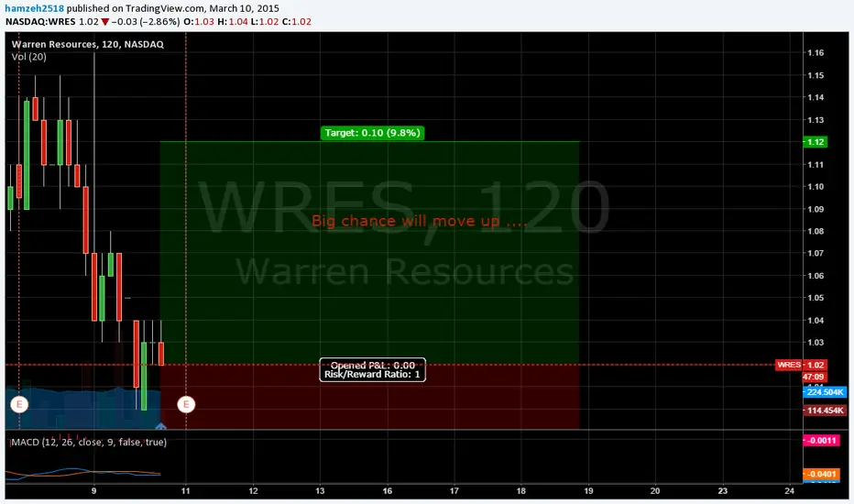Click the 1.16 price axis label

click(816, 53)
